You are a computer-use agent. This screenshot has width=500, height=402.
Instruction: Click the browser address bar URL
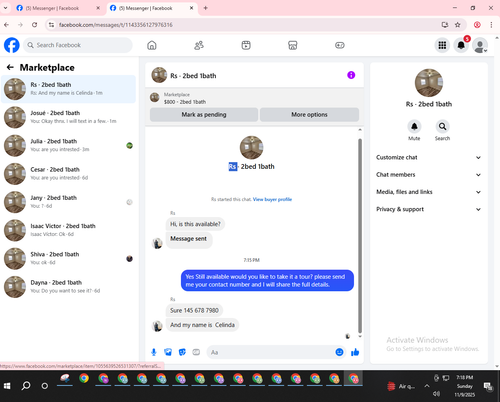[x=116, y=25]
